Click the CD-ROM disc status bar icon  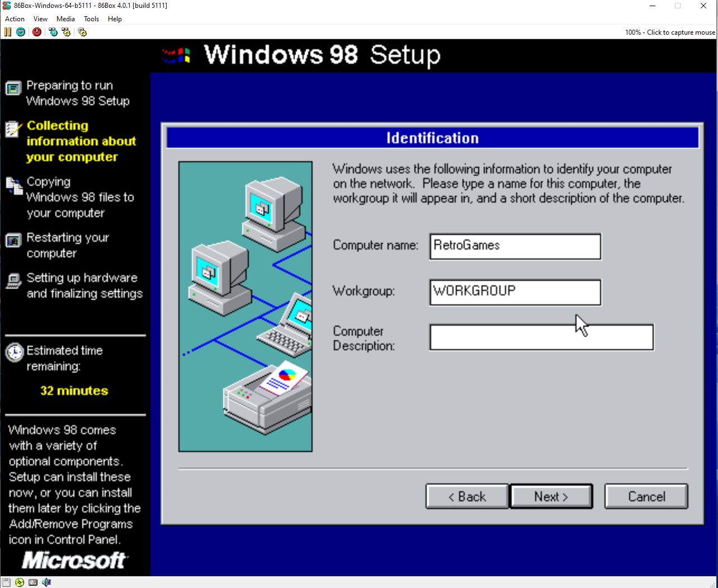[x=20, y=582]
